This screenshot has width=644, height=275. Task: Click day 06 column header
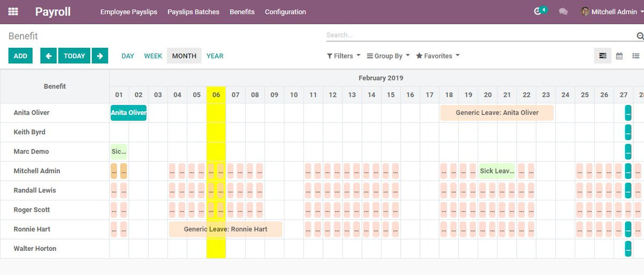216,95
